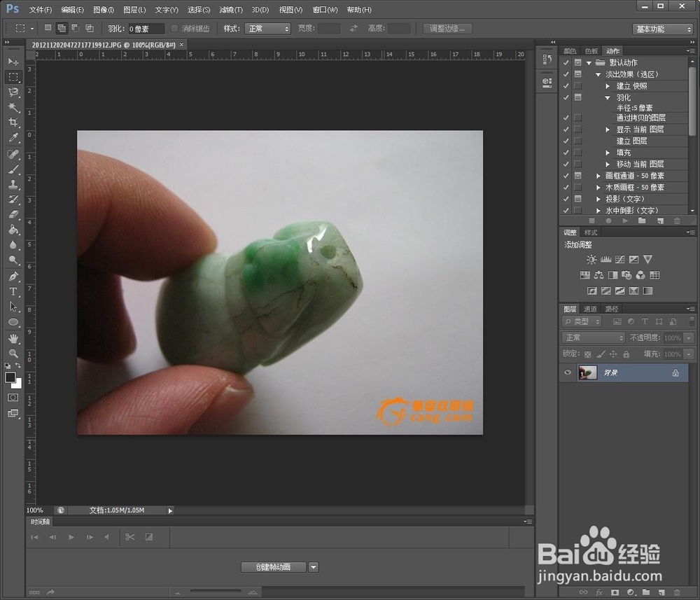700x600 pixels.
Task: Switch to the 样式 tab
Action: tap(591, 232)
